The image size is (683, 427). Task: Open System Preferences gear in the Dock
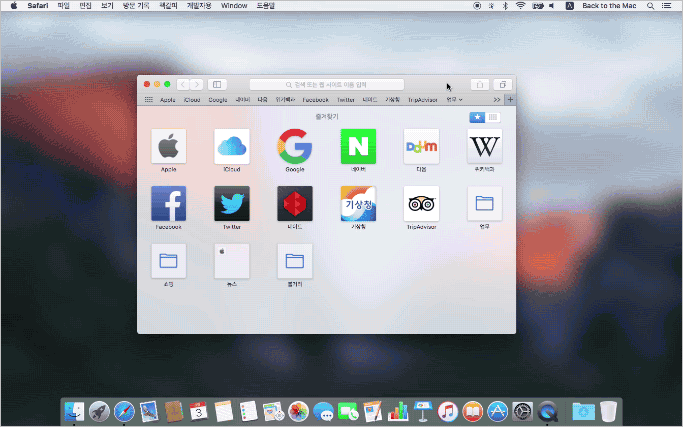coord(523,411)
